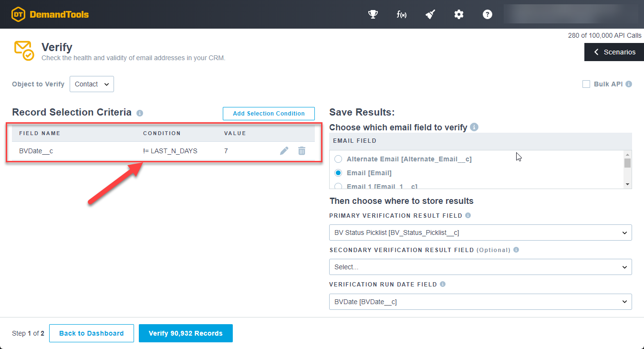Open the settings gear icon
Image resolution: width=644 pixels, height=349 pixels.
coord(458,14)
